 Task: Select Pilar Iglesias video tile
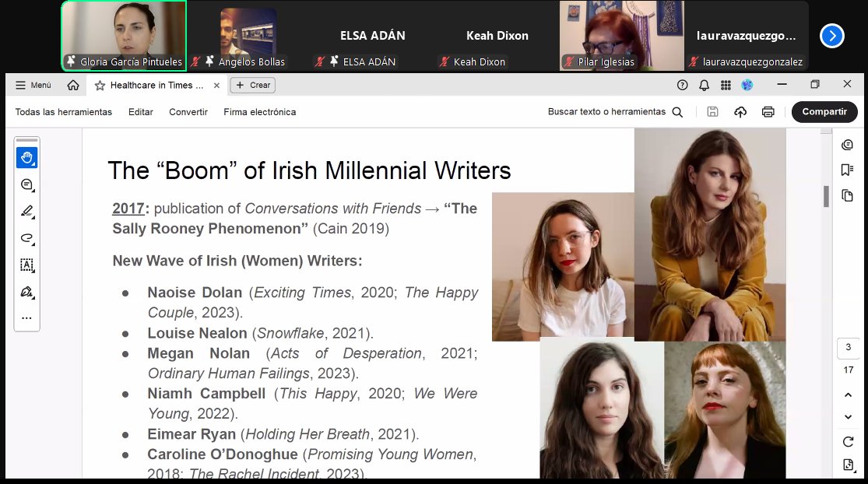[622, 36]
